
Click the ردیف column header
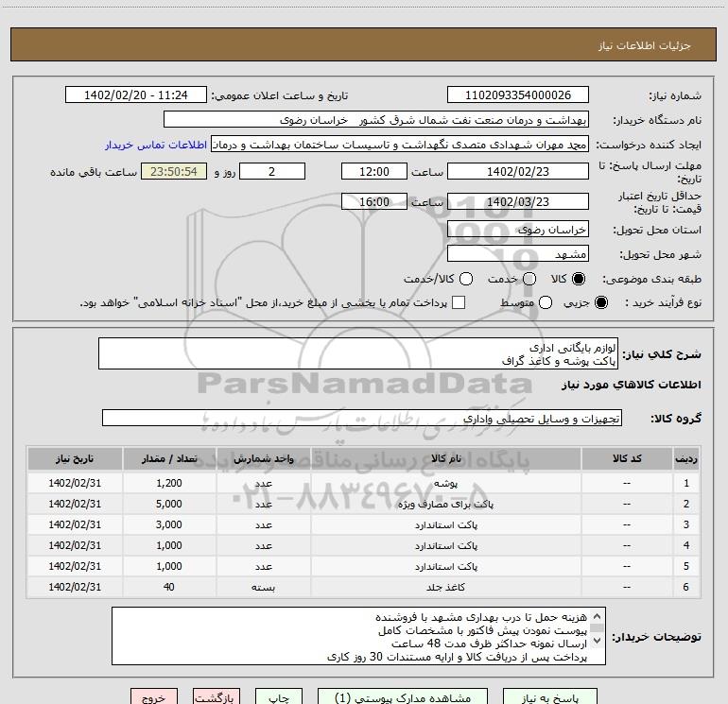click(686, 459)
